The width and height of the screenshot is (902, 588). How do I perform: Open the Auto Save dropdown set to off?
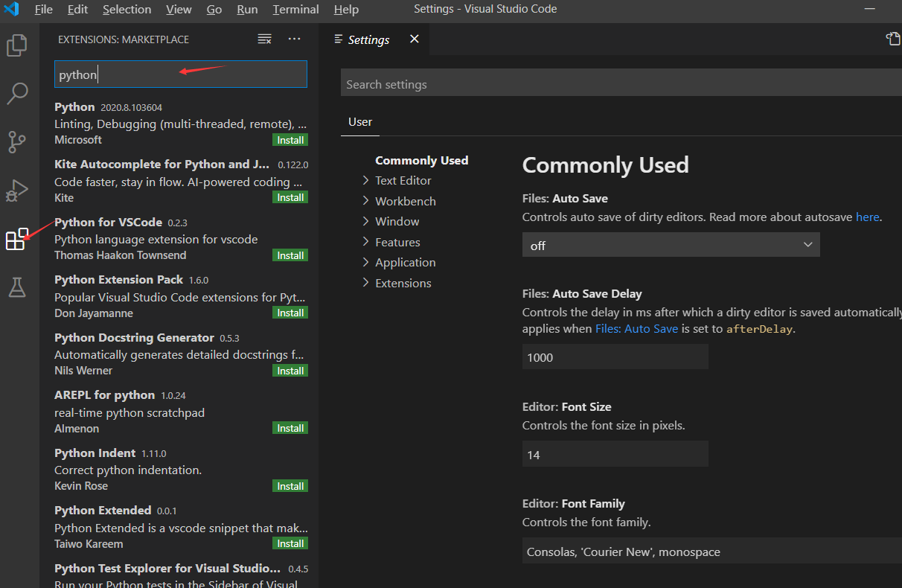click(671, 245)
